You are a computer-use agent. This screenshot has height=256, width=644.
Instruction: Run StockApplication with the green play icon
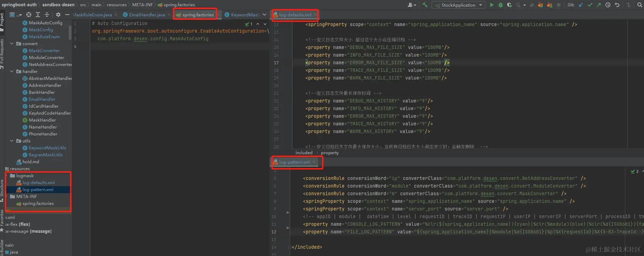pyautogui.click(x=492, y=5)
